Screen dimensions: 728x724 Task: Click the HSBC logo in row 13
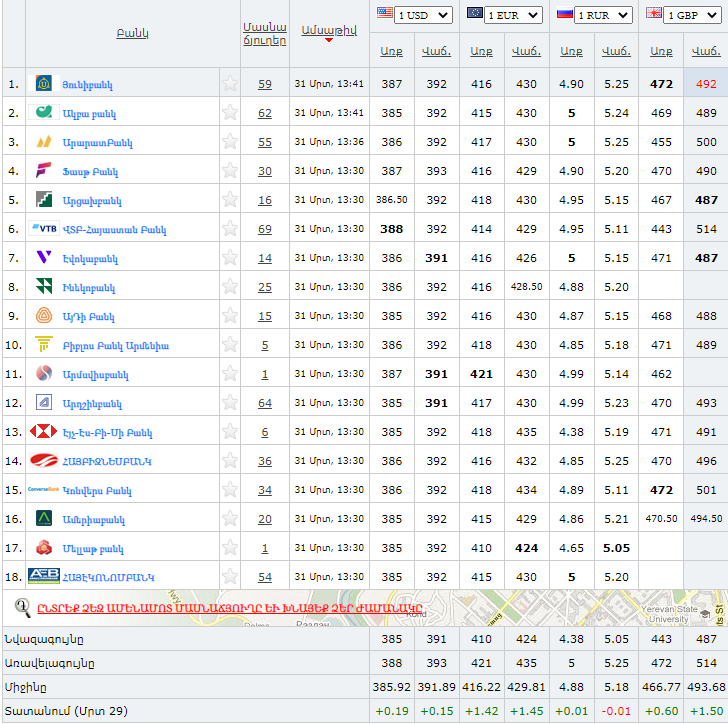coord(44,431)
